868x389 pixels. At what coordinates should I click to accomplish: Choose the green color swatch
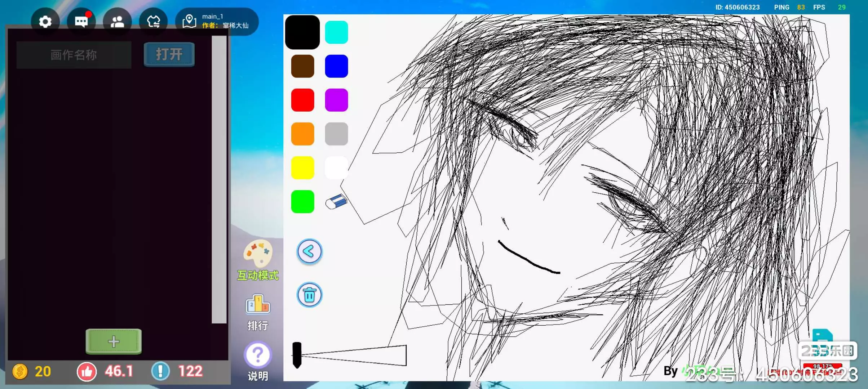click(x=302, y=202)
